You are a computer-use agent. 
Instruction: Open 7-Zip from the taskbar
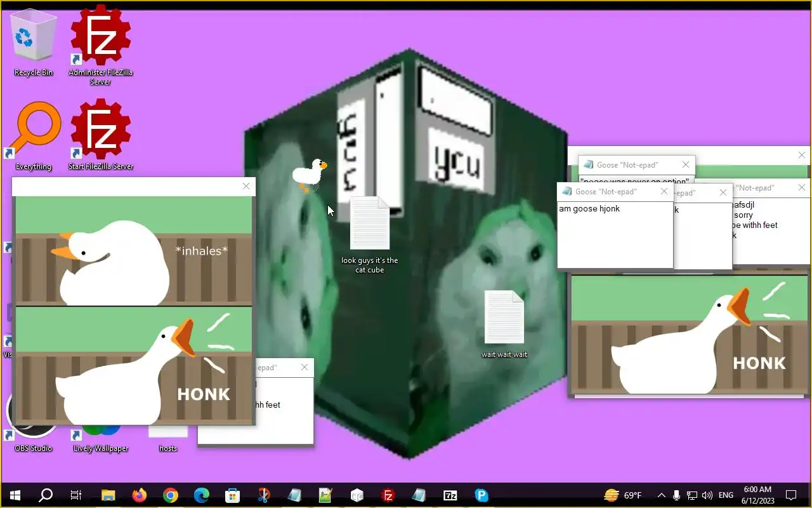pos(450,495)
